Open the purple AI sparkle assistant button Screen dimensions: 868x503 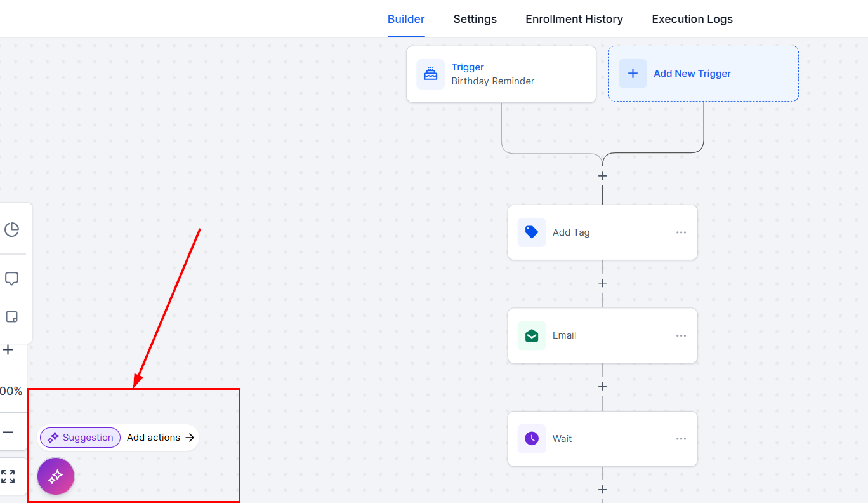point(56,476)
